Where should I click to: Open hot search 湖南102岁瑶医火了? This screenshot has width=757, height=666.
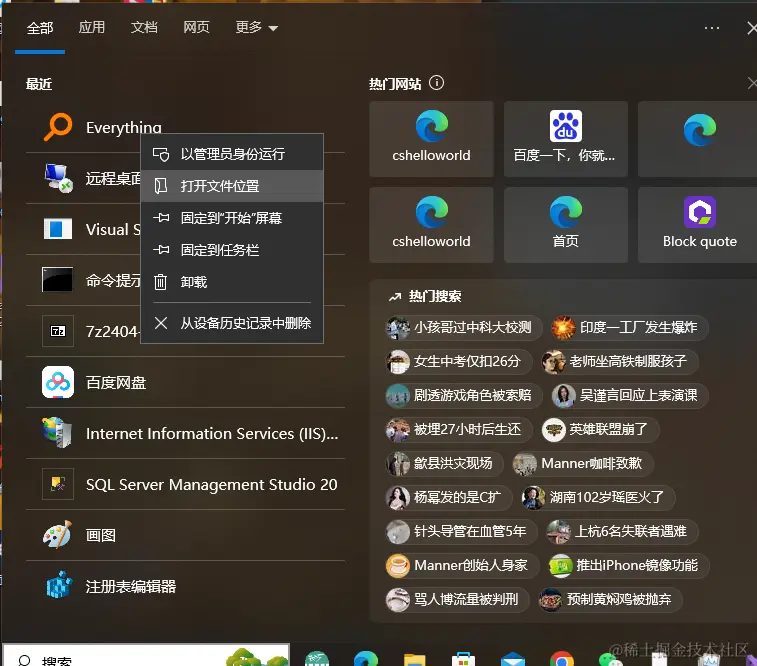597,498
